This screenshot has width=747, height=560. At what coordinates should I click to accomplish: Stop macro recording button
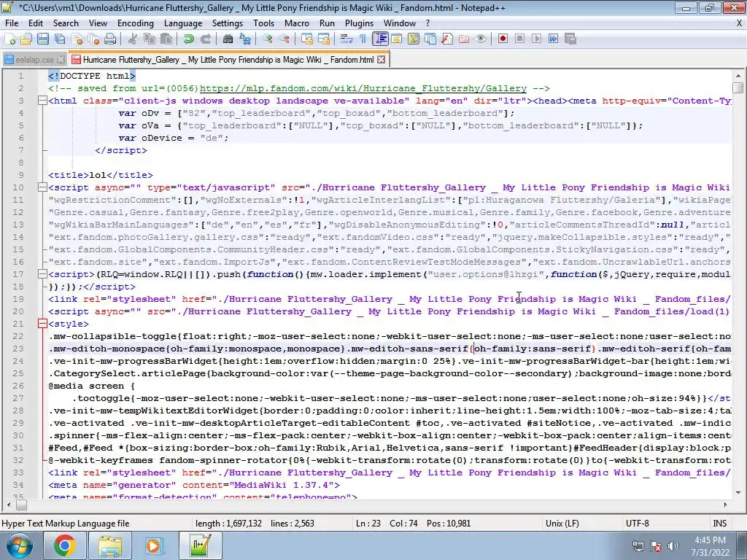[x=519, y=39]
